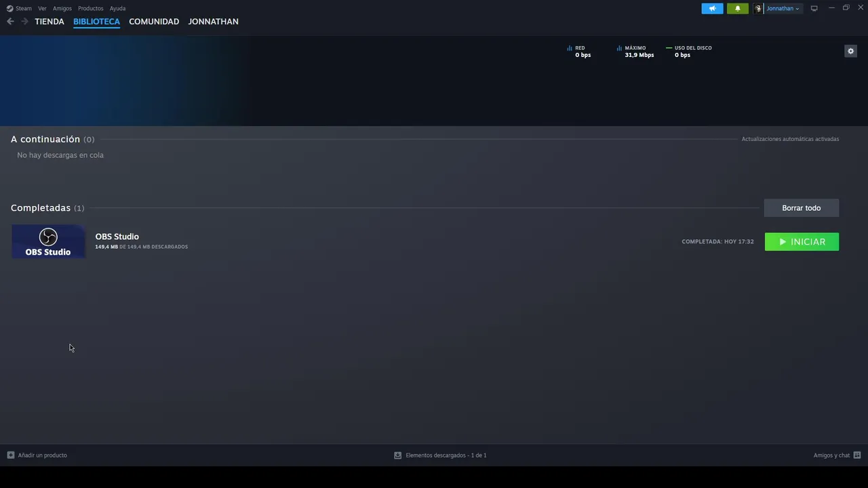
Task: Click the plus icon for Añadir un producto
Action: pyautogui.click(x=10, y=455)
